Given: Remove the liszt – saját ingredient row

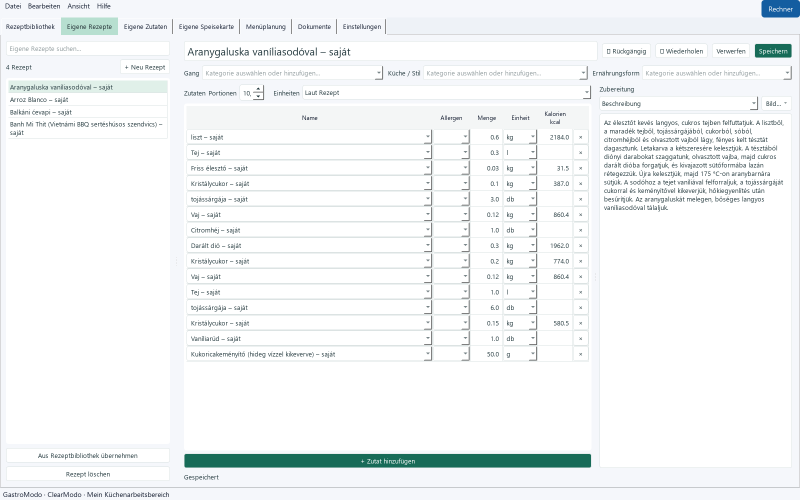Looking at the screenshot, I should [x=580, y=137].
